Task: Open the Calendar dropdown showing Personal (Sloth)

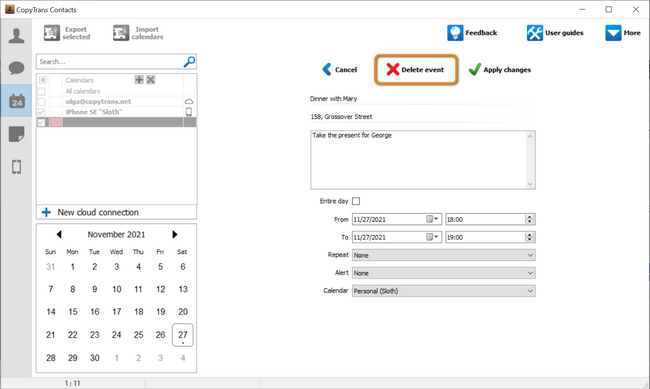Action: (x=444, y=291)
